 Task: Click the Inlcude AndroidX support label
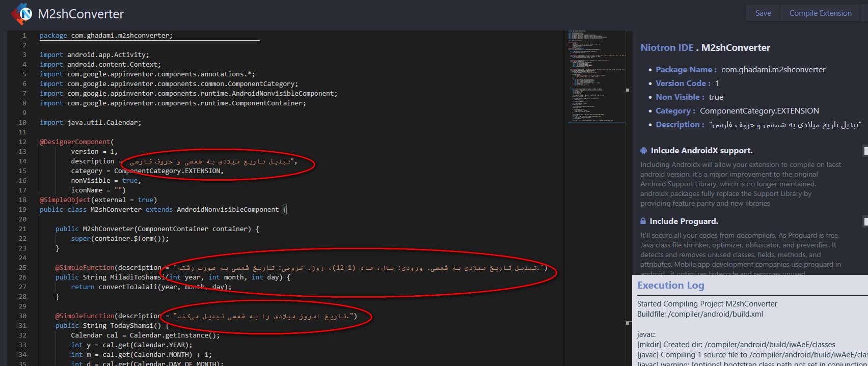701,151
